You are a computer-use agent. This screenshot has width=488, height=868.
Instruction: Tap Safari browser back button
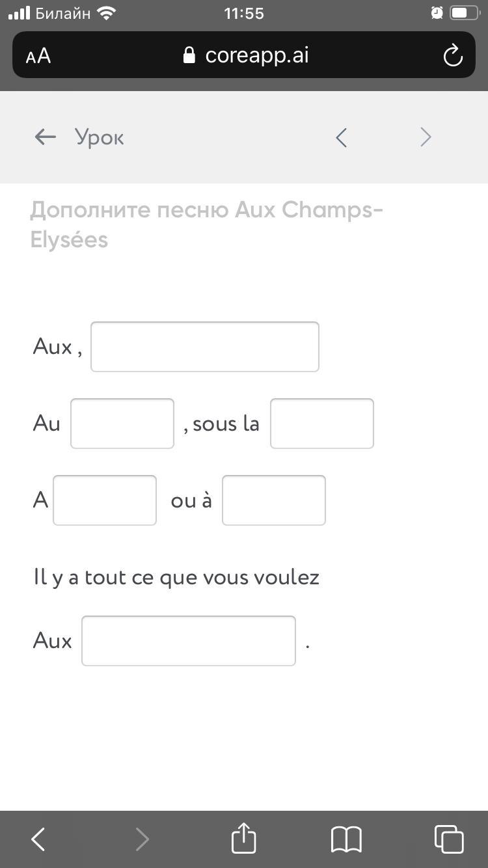tap(38, 839)
